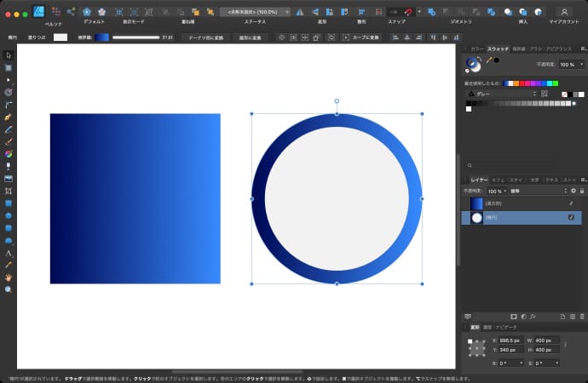Click the snapping magnet icon
This screenshot has width=588, height=383.
409,12
